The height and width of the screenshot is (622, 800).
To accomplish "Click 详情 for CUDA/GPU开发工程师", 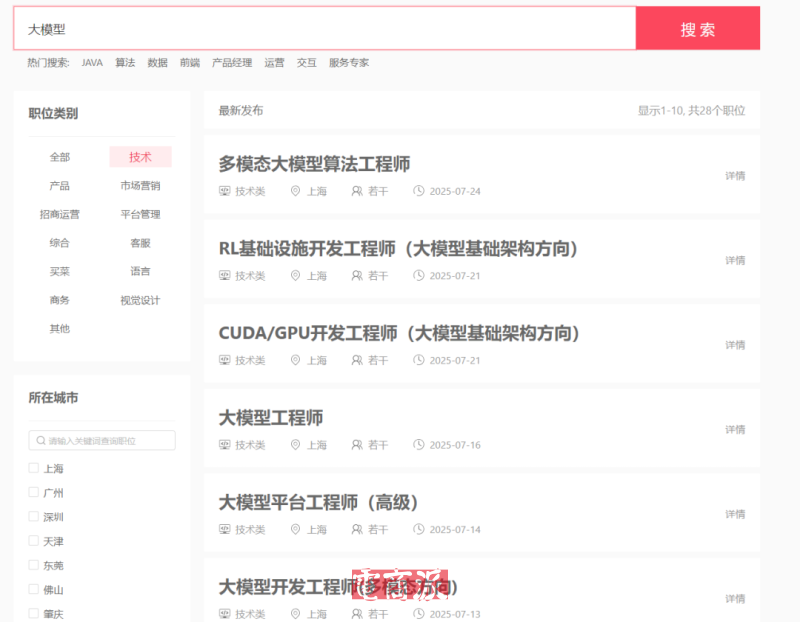I will coord(735,345).
